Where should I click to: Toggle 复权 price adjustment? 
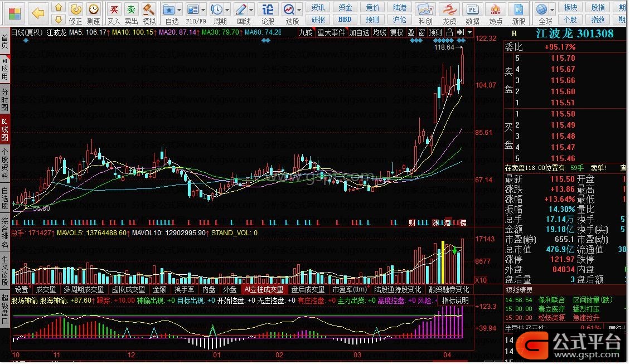(396, 32)
